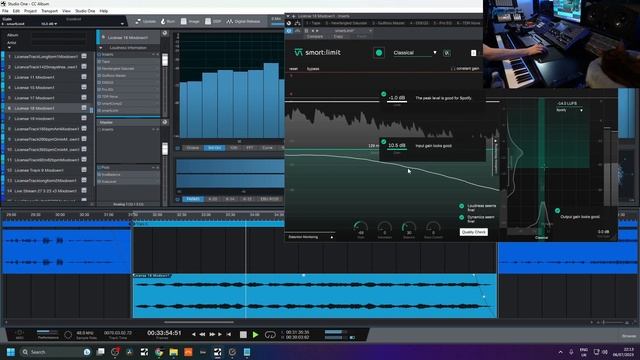
Task: Start playback with the green Play button
Action: (x=256, y=335)
